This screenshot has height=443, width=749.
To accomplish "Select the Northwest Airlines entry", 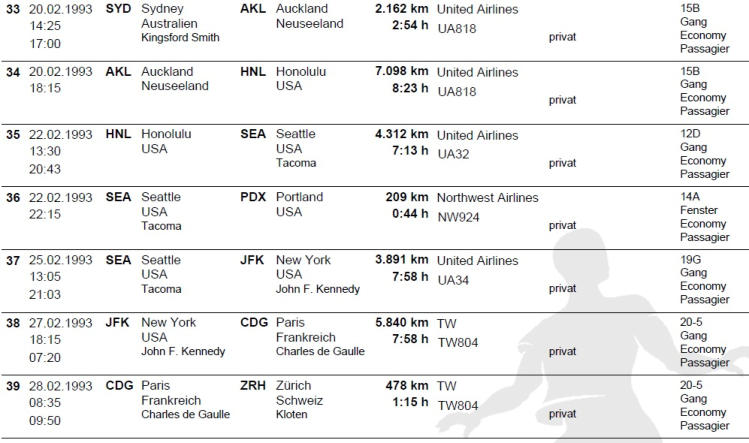I will pos(487,197).
